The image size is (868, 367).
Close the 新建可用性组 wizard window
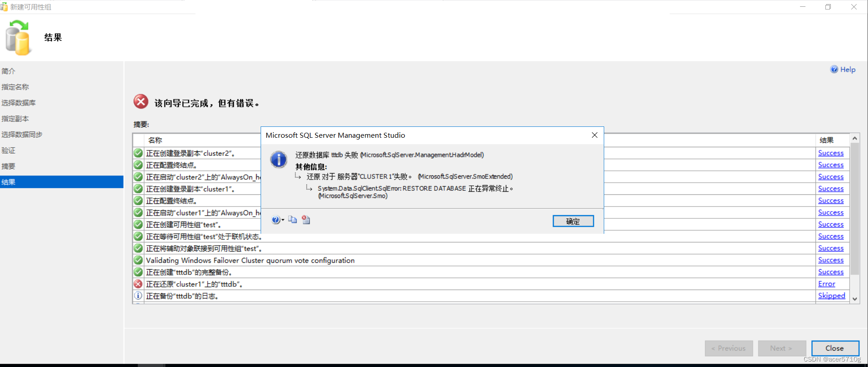854,7
